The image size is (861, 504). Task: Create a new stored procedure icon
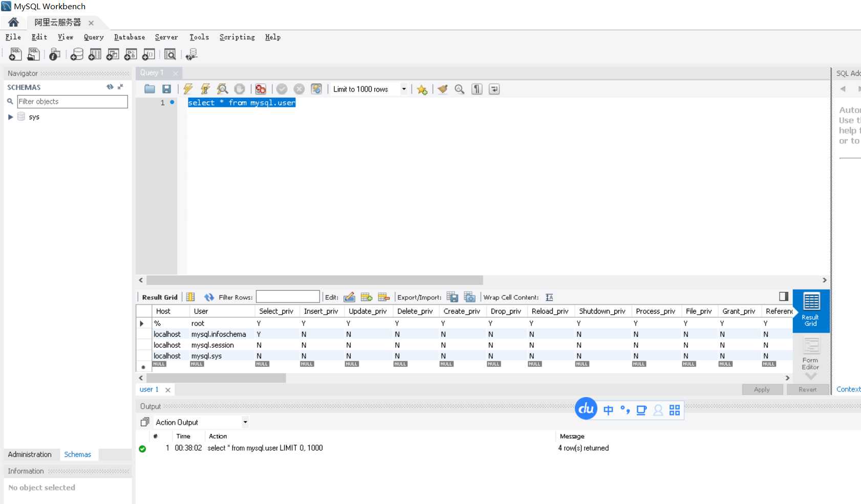[131, 54]
